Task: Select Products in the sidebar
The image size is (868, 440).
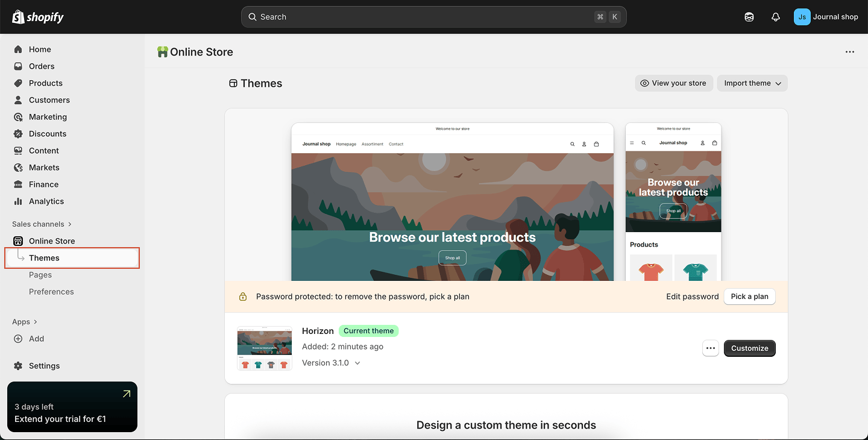Action: tap(72, 83)
